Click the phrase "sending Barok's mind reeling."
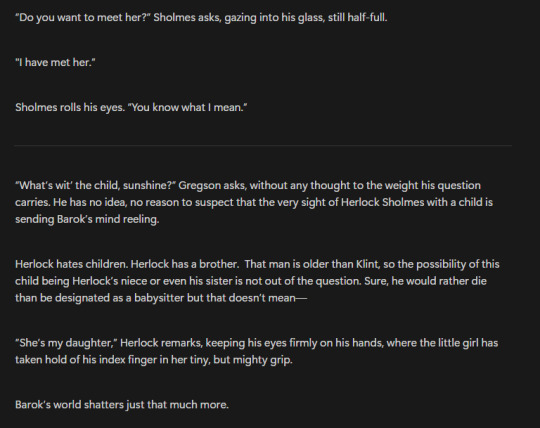Image resolution: width=540 pixels, height=428 pixels. (87, 219)
